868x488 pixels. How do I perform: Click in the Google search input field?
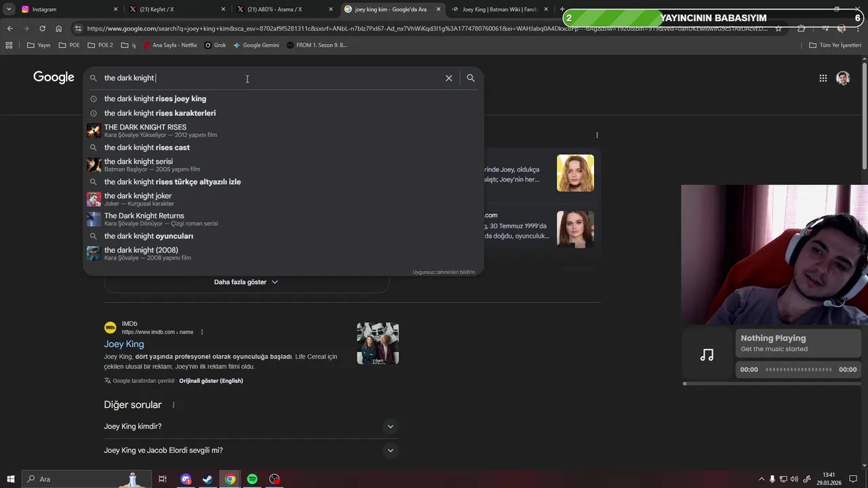pyautogui.click(x=271, y=78)
